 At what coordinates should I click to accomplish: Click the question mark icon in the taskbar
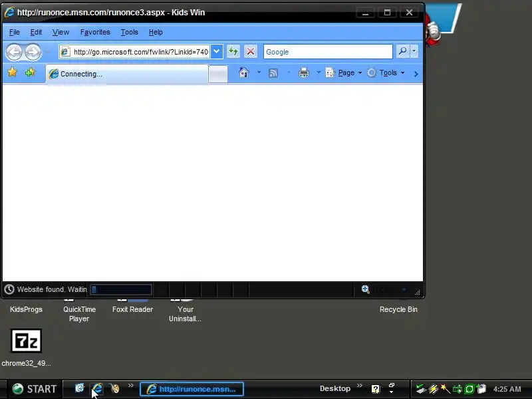point(375,389)
